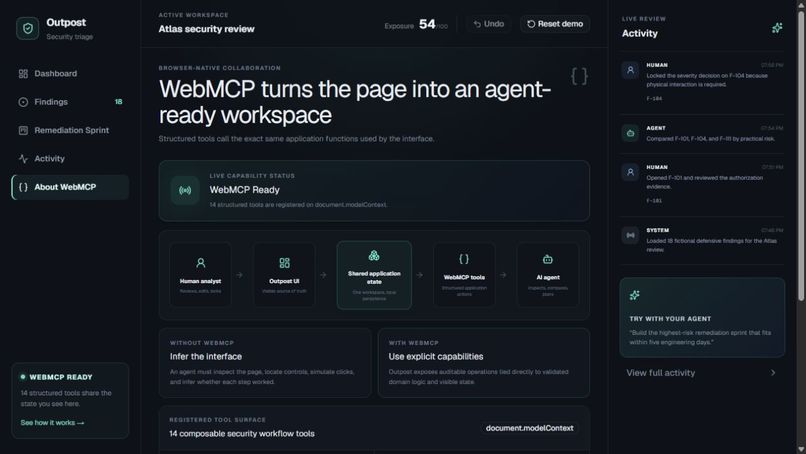Image resolution: width=806 pixels, height=454 pixels.
Task: Select About WebMCP in the sidebar
Action: [70, 187]
